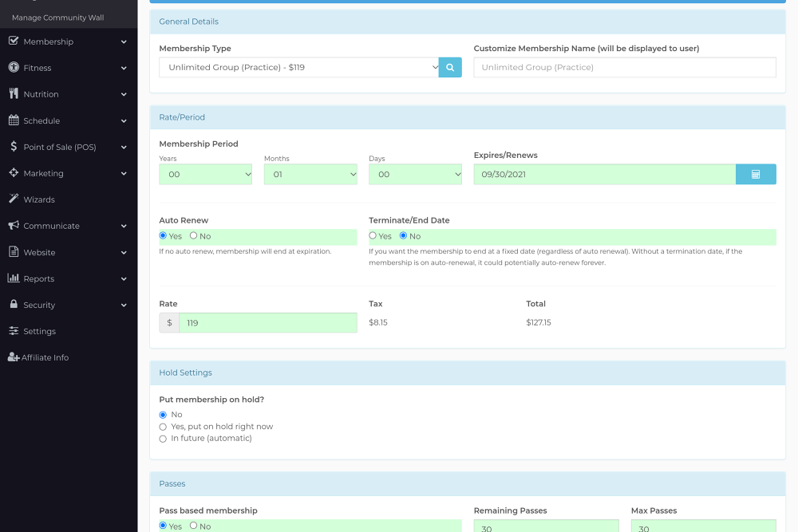Click the Fitness icon in sidebar
This screenshot has height=532, width=798.
(14, 67)
